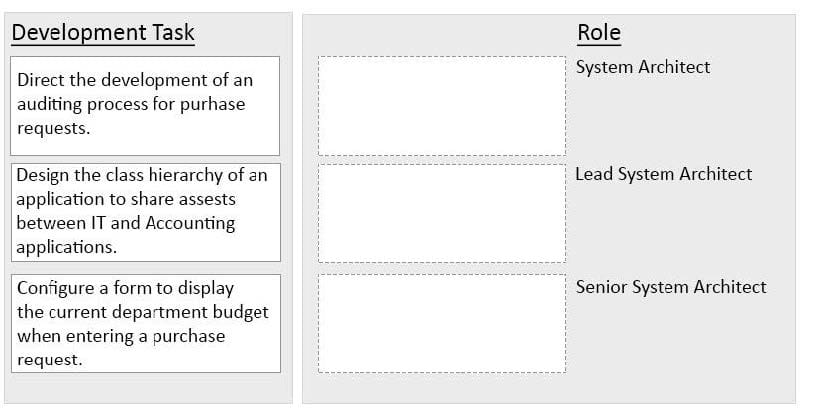820x415 pixels.
Task: Click the Role column heading
Action: pyautogui.click(x=599, y=32)
